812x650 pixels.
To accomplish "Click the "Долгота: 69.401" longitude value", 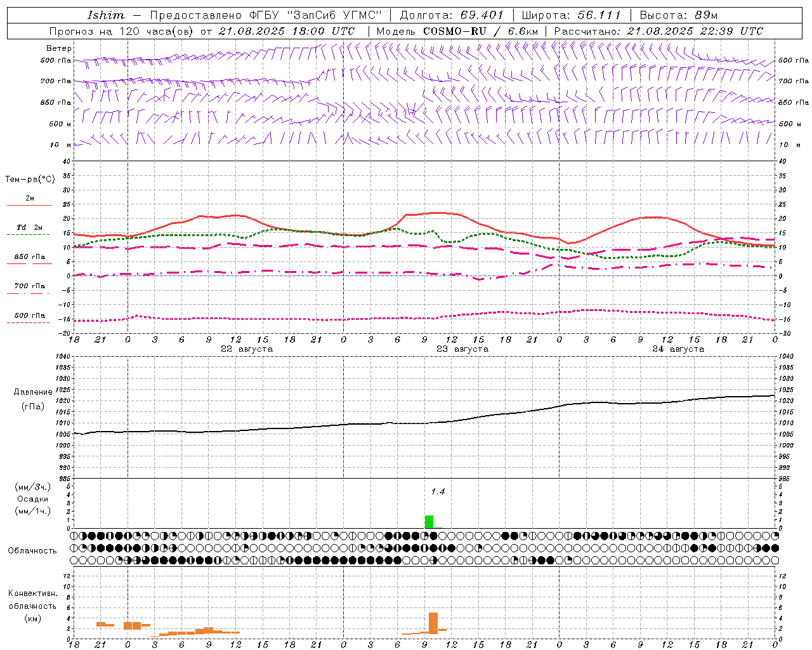I will point(452,15).
